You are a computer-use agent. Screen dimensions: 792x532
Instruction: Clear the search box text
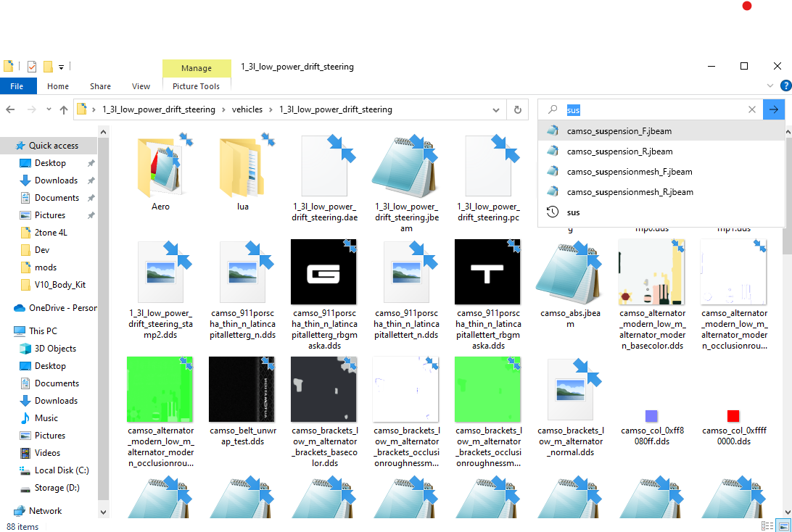point(751,109)
